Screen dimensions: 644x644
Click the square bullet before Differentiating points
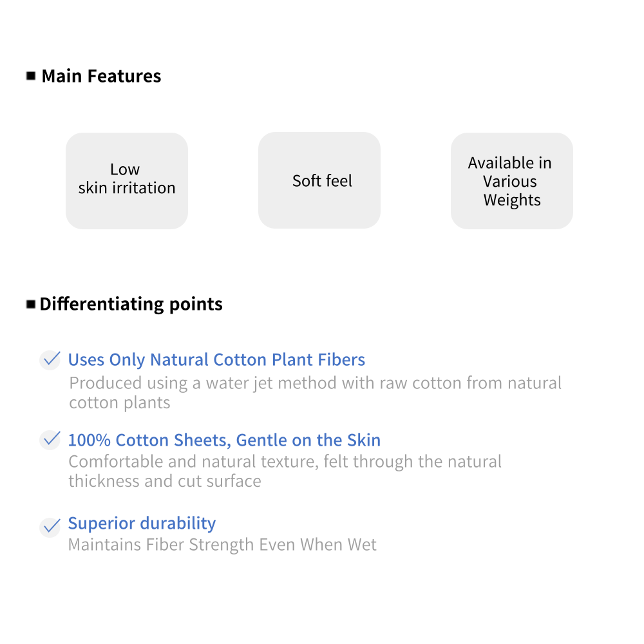pyautogui.click(x=31, y=304)
